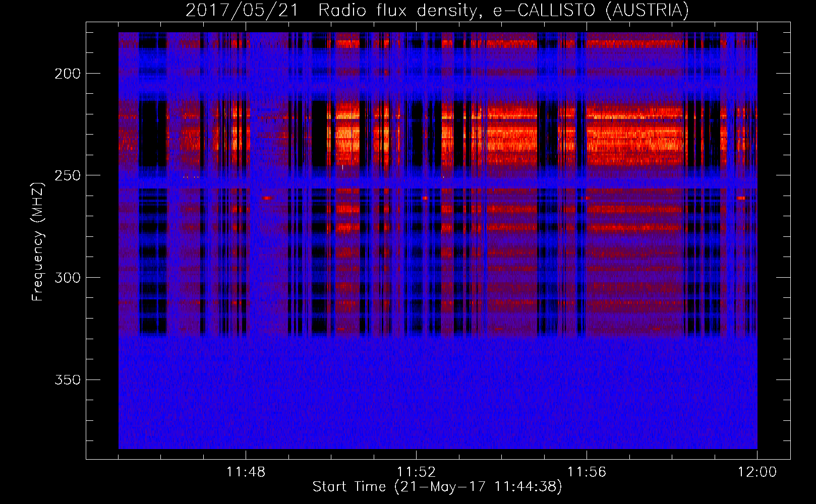Click the plot title 'Radio flux density, e-CALLISTO (AUSTRIA)'
The image size is (816, 504).
click(503, 11)
